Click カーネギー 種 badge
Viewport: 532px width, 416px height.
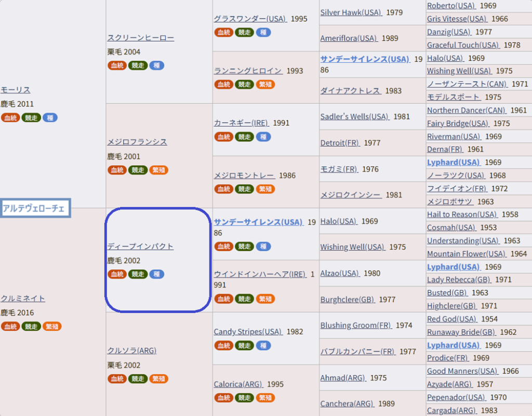pyautogui.click(x=263, y=137)
